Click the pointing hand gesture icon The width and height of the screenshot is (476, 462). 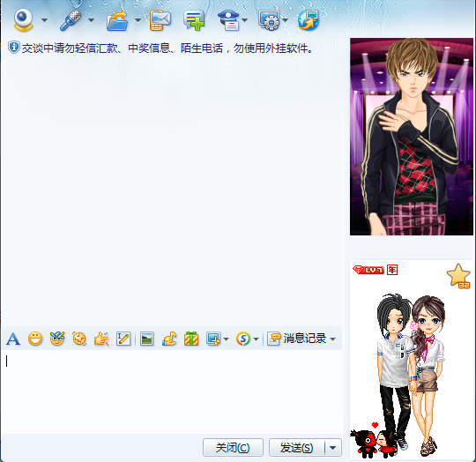[x=101, y=339]
